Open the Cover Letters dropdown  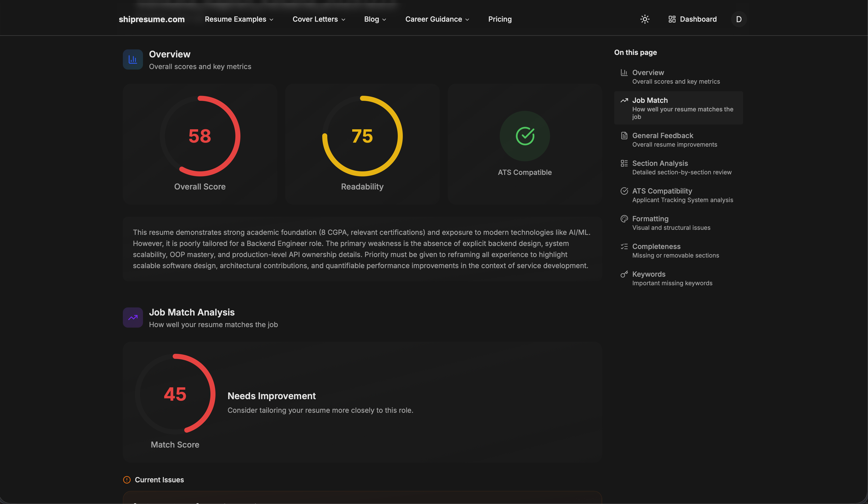318,19
